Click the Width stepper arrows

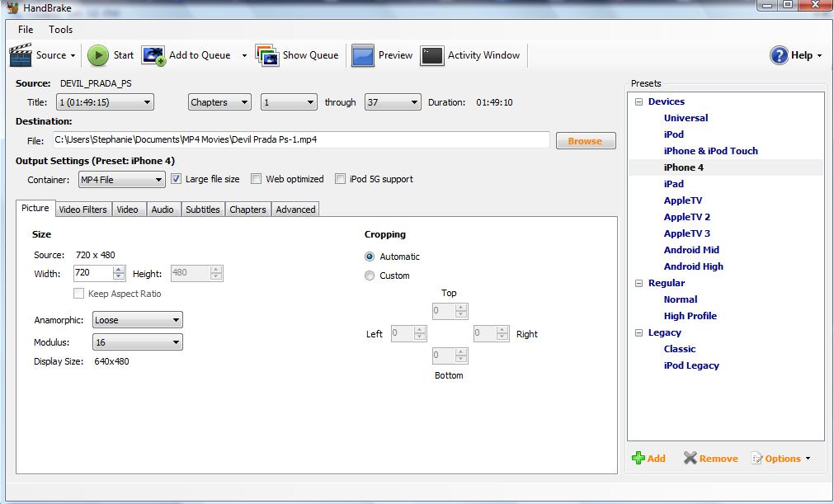tap(119, 273)
